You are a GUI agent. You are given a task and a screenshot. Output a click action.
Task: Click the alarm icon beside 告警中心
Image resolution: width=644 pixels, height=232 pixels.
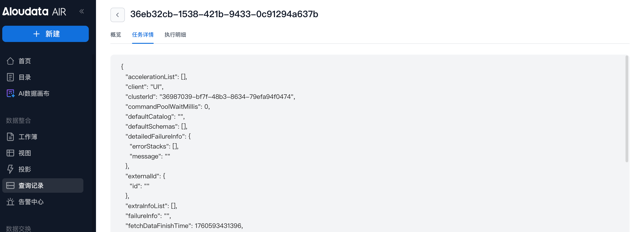10,202
